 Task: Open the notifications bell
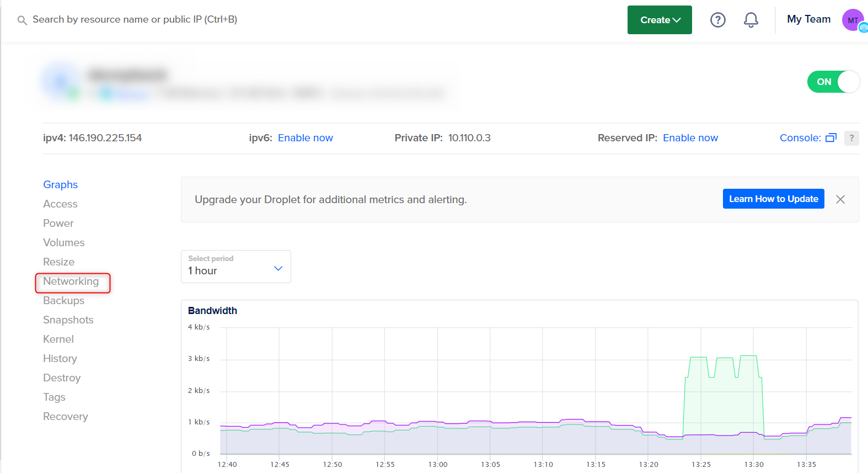point(751,20)
